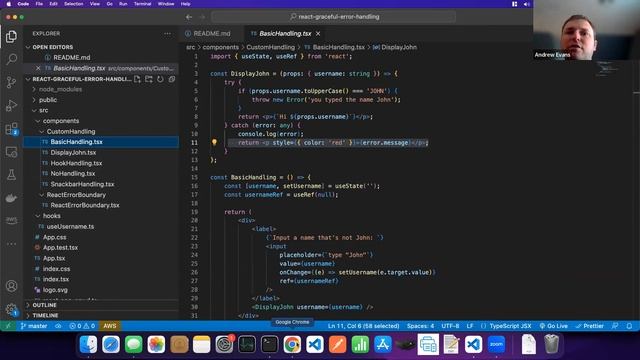Go forward using the navigation arrow
The image size is (640, 360).
[202, 17]
